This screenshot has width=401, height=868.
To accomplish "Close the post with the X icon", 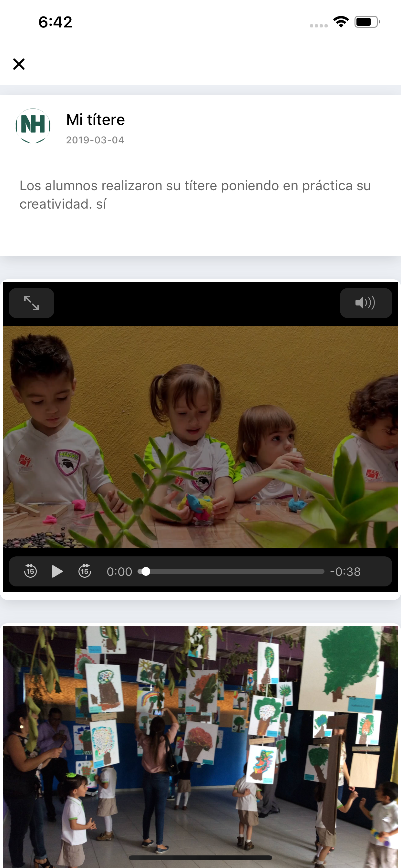I will [x=19, y=64].
